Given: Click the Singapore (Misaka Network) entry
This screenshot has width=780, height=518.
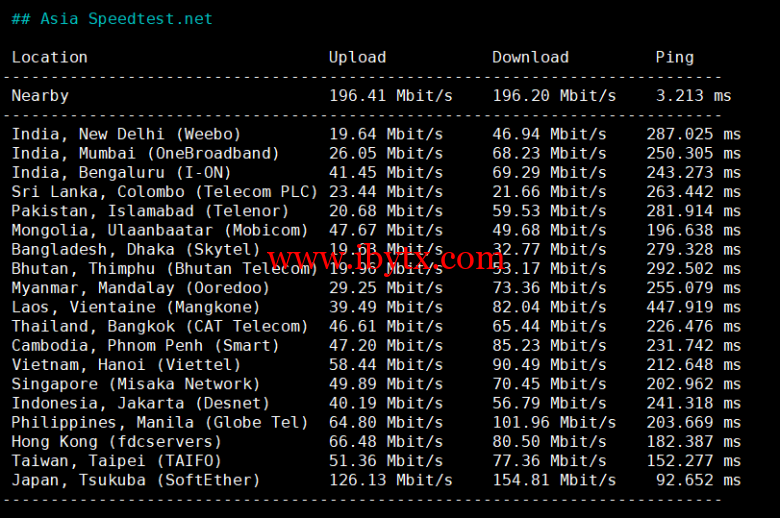Looking at the screenshot, I should coord(136,384).
